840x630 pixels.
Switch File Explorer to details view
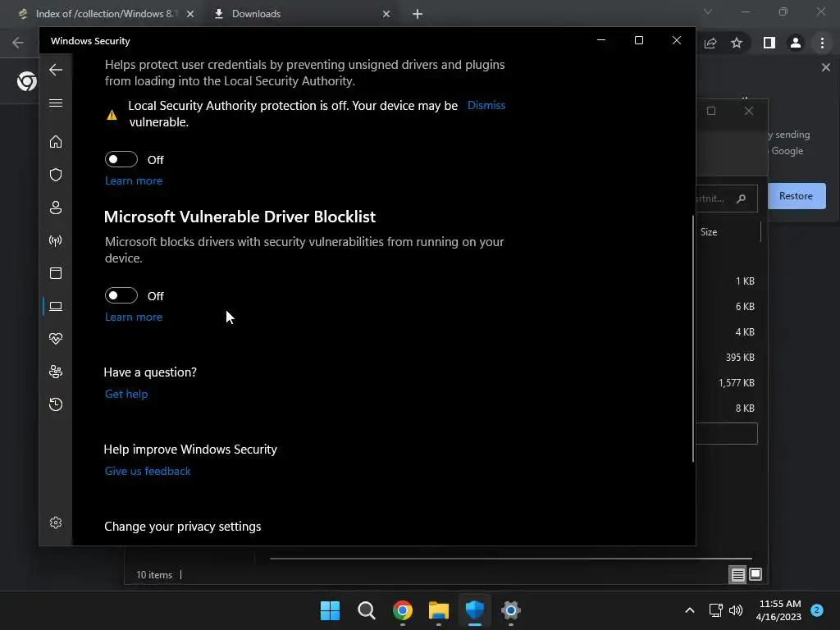737,575
